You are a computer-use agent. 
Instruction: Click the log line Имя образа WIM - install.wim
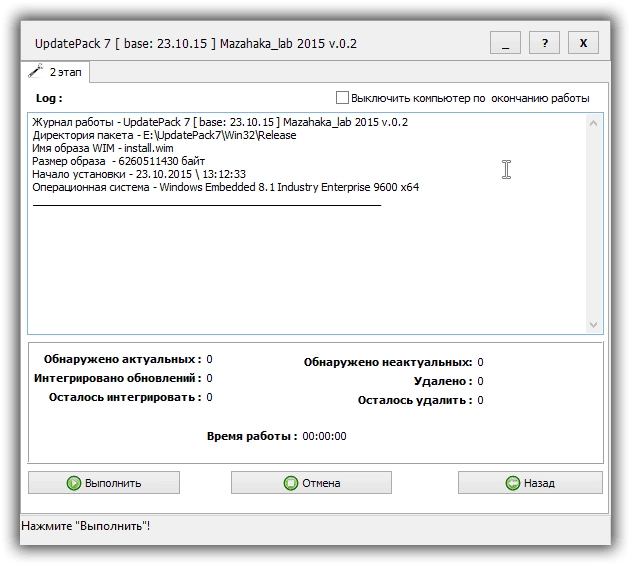(x=103, y=148)
